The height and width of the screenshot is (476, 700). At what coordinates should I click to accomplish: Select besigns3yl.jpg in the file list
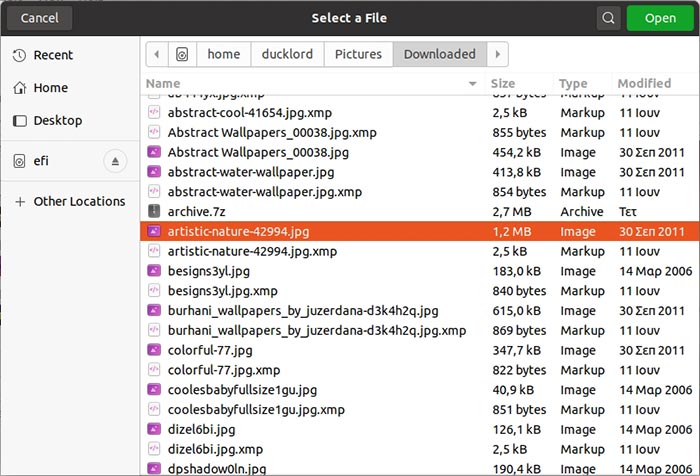208,271
